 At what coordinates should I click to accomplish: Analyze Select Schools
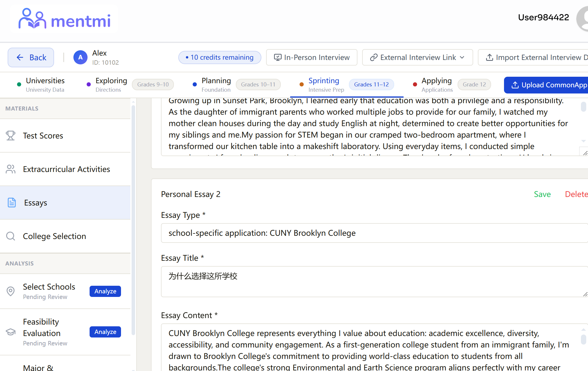[x=105, y=291]
